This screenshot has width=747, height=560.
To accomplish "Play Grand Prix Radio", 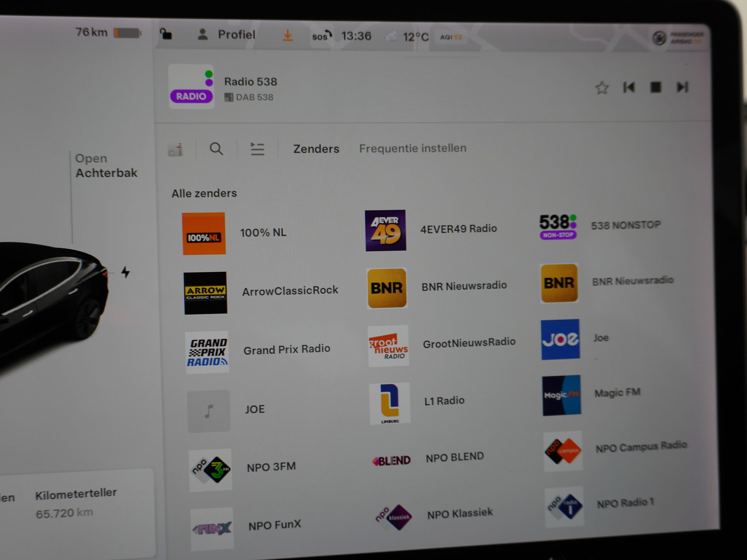I will click(286, 350).
